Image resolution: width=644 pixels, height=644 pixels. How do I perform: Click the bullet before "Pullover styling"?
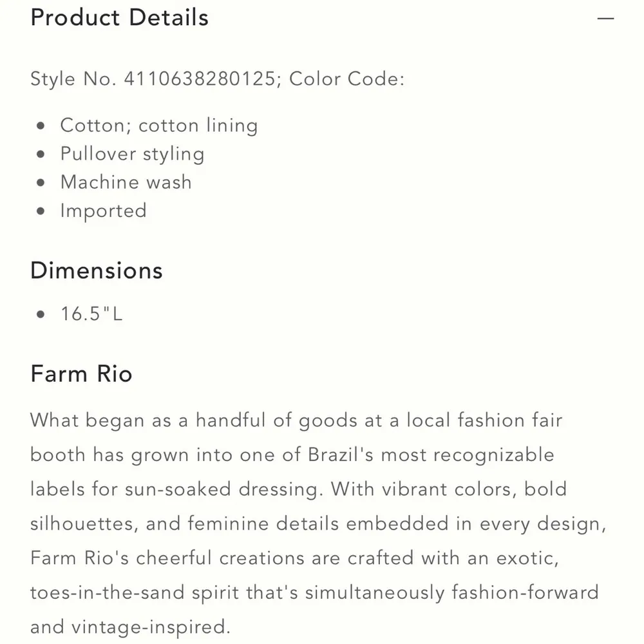point(42,154)
